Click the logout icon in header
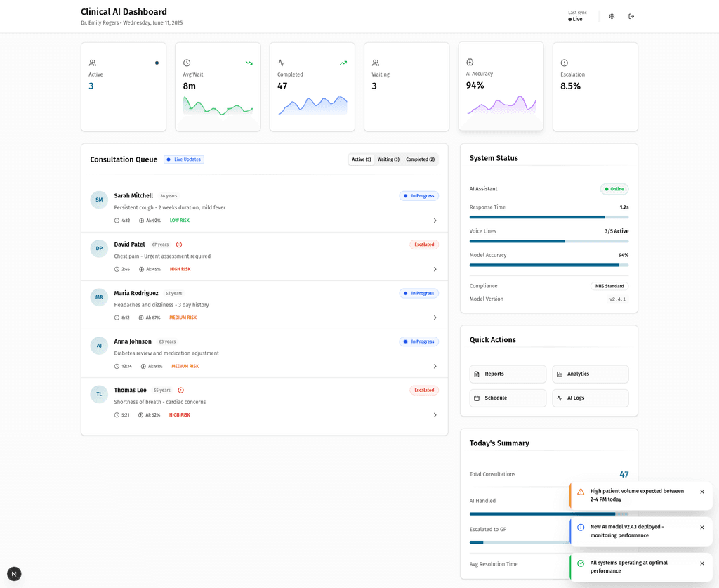 coord(631,16)
